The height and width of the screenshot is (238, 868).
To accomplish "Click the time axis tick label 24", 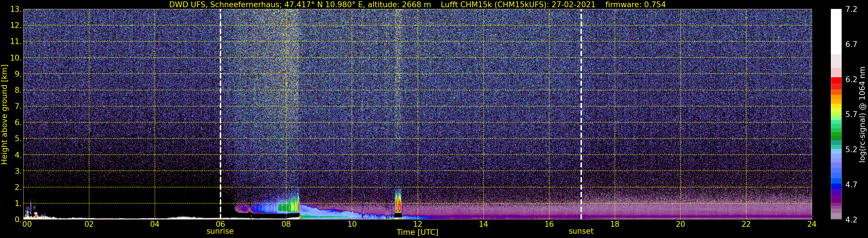I will 812,224.
